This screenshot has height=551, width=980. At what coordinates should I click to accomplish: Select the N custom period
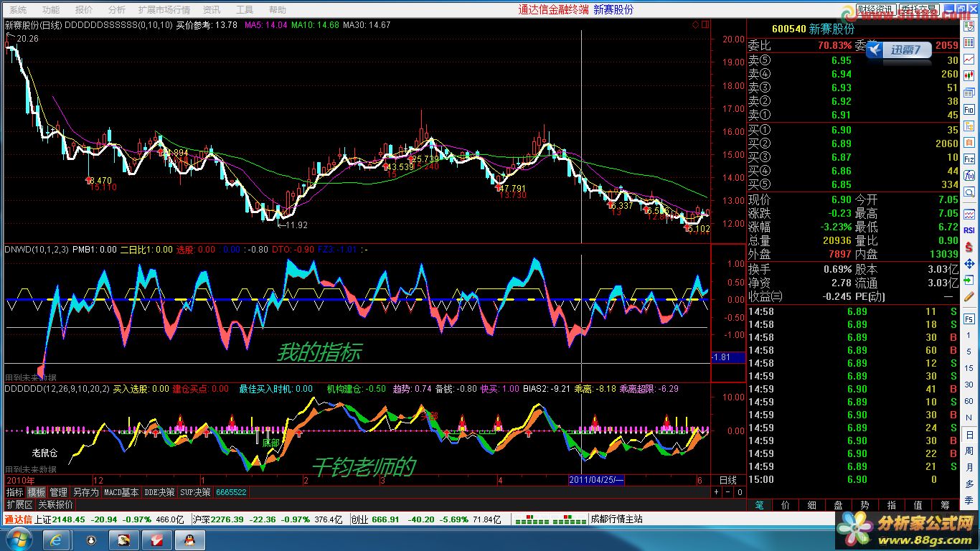[969, 418]
